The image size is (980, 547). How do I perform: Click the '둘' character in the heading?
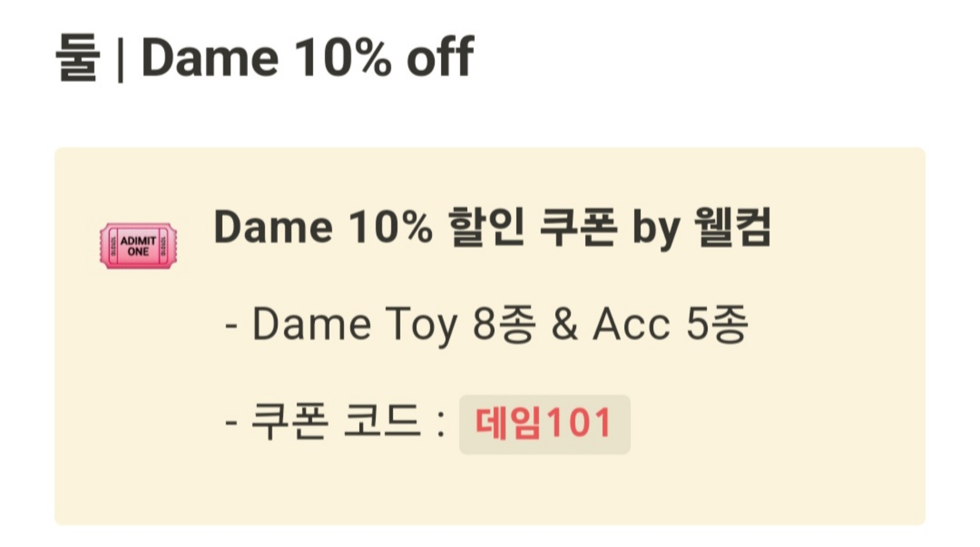[x=78, y=58]
